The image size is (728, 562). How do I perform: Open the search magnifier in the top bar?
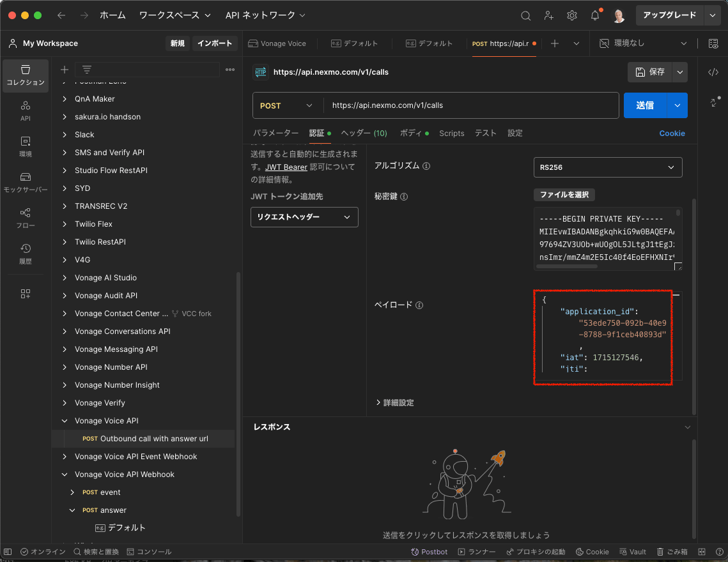pyautogui.click(x=525, y=15)
